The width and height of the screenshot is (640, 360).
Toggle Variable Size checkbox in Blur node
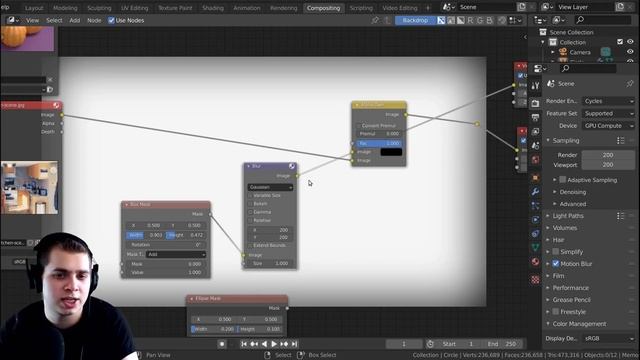point(250,196)
